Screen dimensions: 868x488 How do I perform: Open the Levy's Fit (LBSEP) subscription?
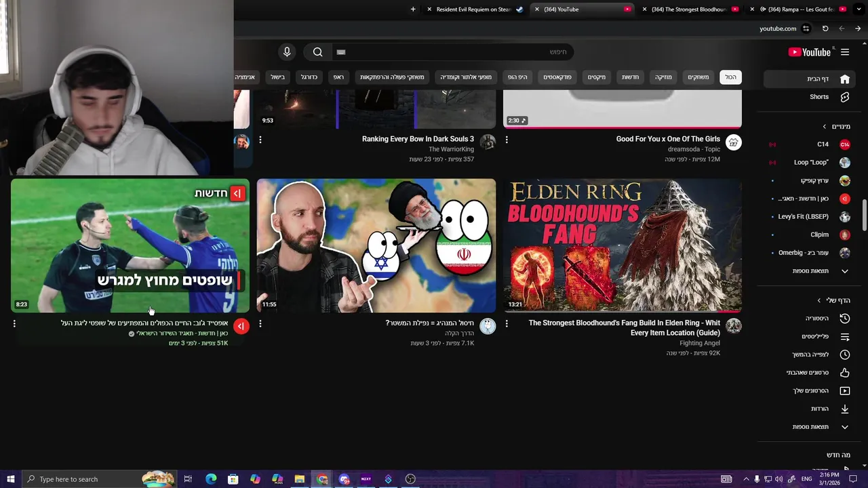810,217
